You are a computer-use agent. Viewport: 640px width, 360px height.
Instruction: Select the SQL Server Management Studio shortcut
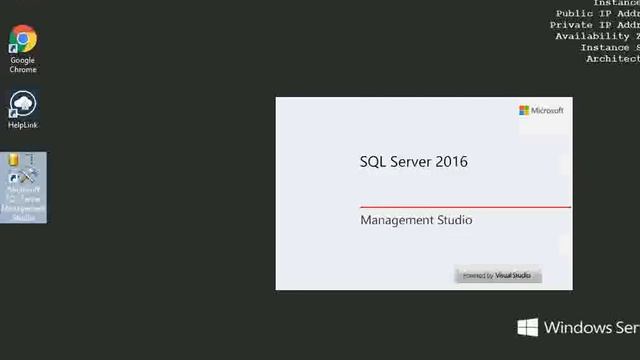click(23, 187)
